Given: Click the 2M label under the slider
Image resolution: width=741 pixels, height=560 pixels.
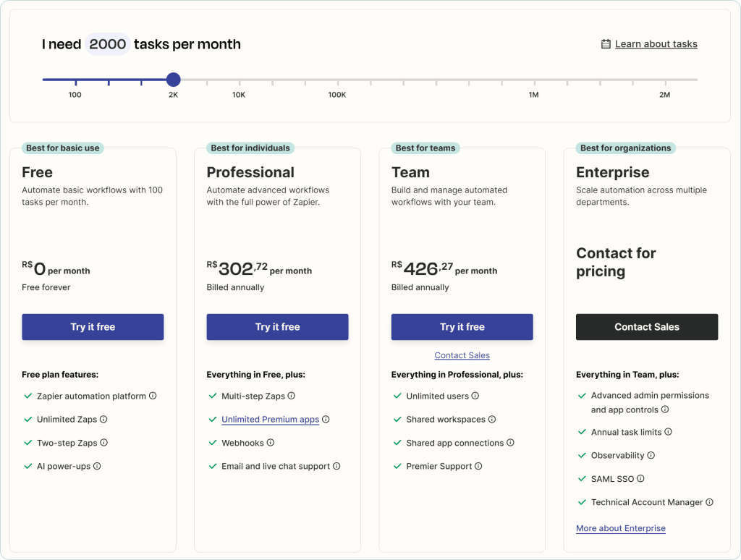Looking at the screenshot, I should tap(664, 95).
